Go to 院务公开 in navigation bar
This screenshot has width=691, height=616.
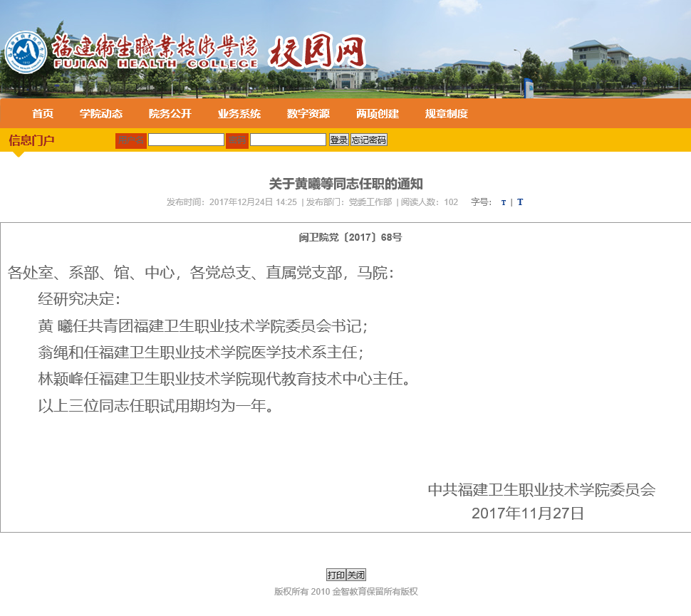170,114
